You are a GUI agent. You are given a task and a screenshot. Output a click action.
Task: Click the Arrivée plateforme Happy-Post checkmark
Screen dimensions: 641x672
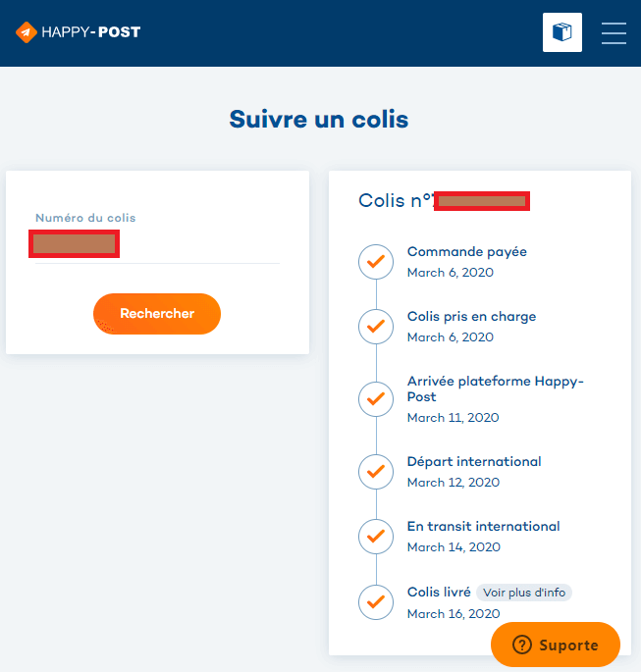pyautogui.click(x=375, y=399)
